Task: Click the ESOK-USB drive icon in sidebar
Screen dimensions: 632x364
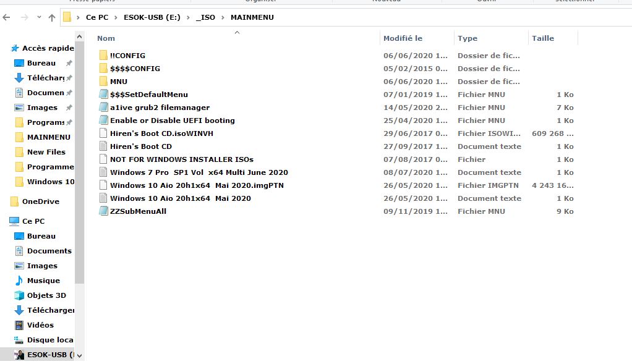Action: [x=19, y=355]
